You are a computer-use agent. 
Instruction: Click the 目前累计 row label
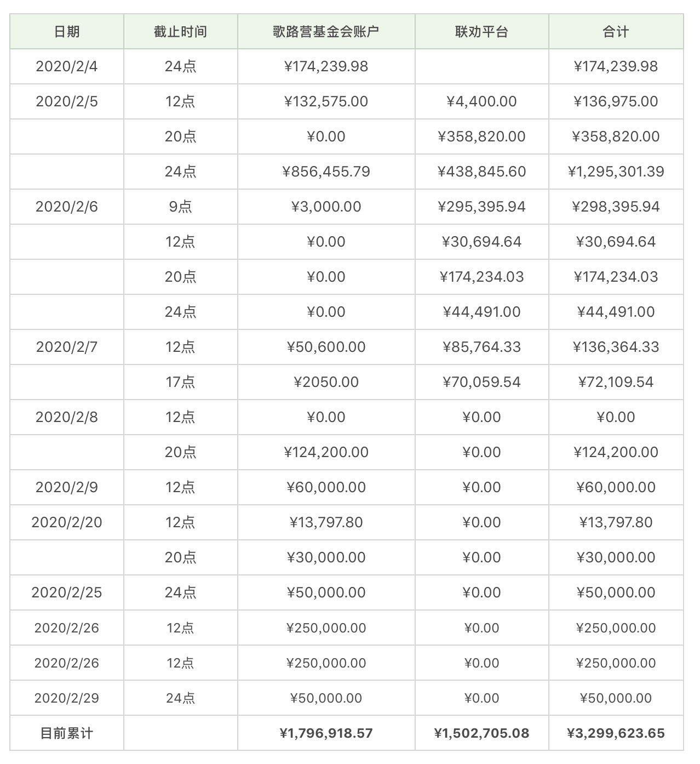pos(67,733)
